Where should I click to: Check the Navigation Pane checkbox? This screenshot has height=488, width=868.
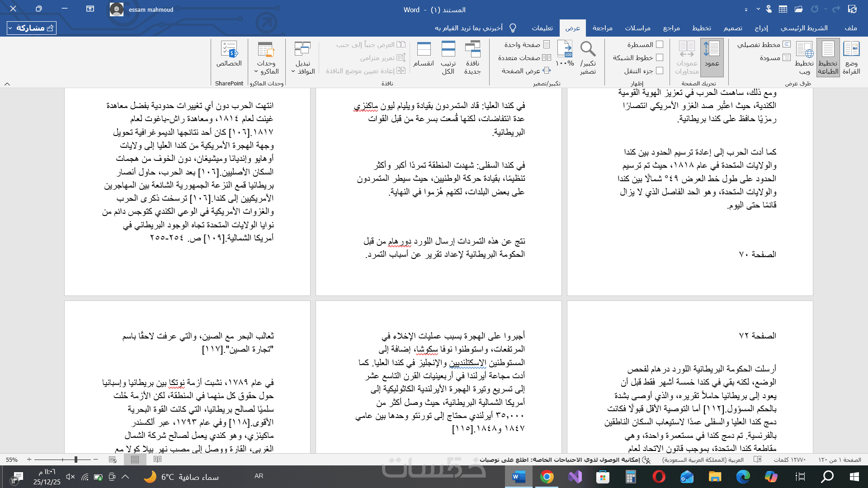click(x=660, y=70)
